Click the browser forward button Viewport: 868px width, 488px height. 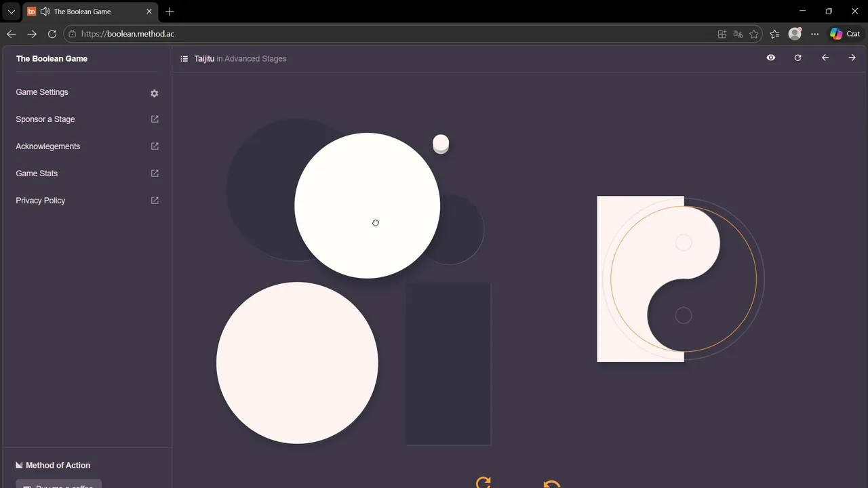tap(32, 34)
